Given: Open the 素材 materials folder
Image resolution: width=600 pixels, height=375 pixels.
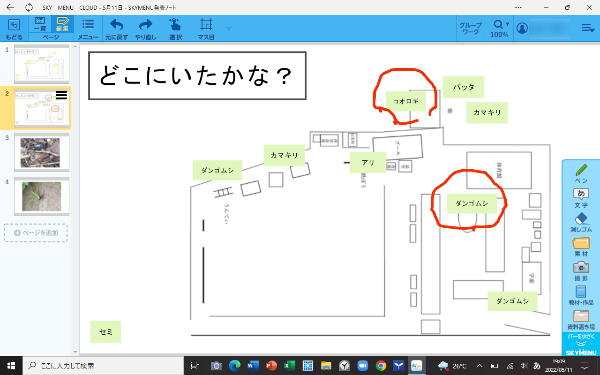Looking at the screenshot, I should (581, 247).
